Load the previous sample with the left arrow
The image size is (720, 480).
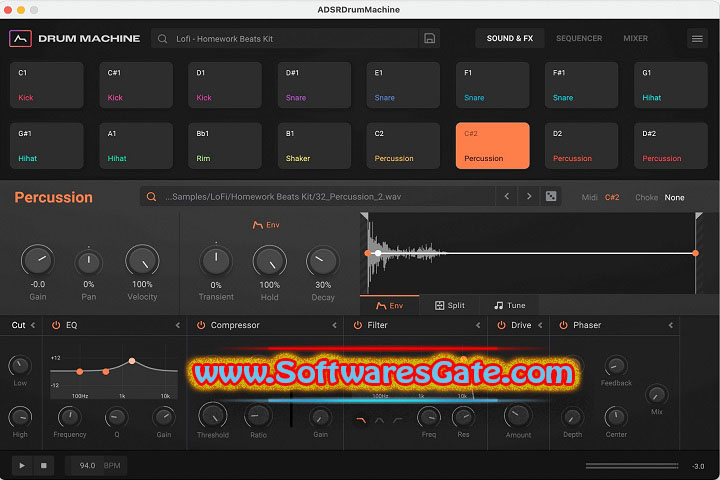(x=506, y=196)
